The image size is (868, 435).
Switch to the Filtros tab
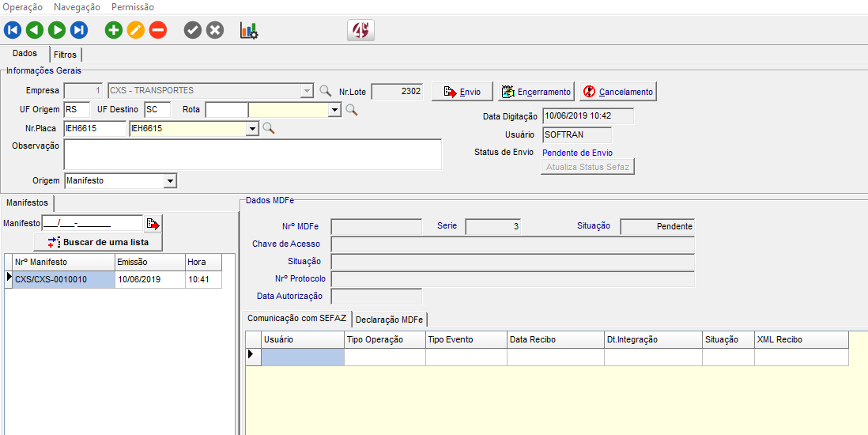pos(66,55)
